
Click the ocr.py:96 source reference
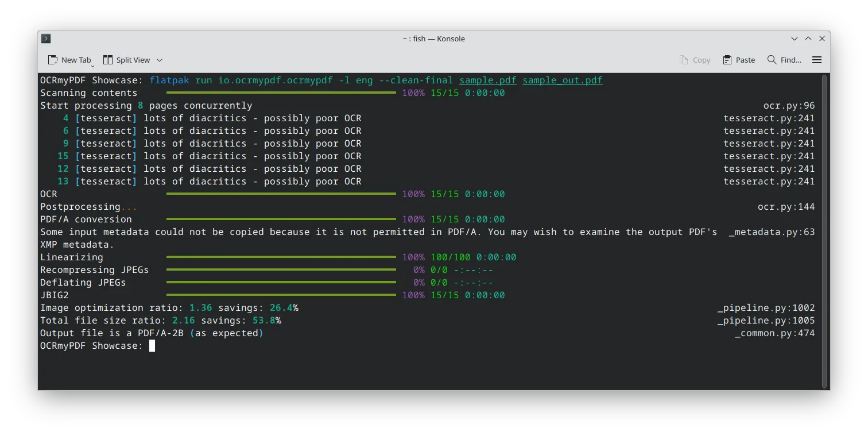coord(789,105)
